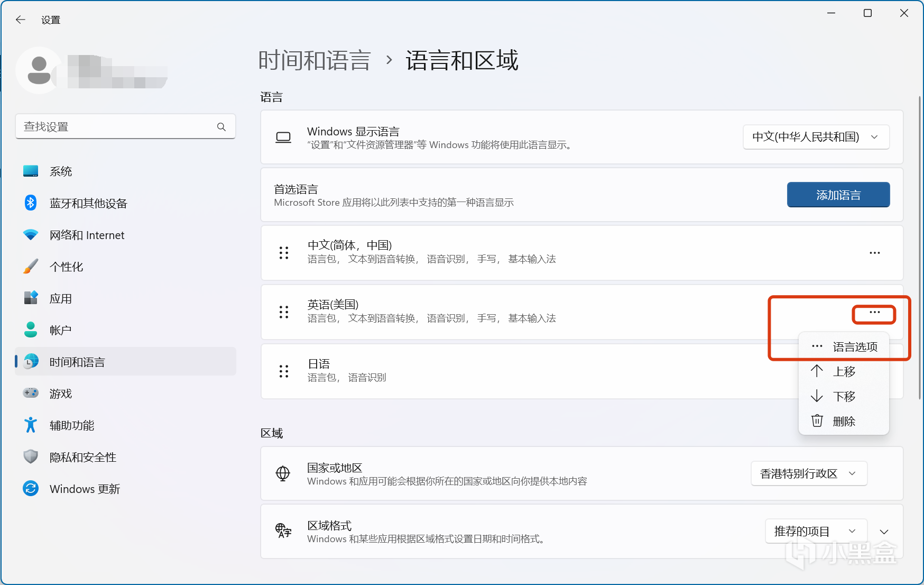
Task: Click the user profile avatar
Action: click(39, 70)
